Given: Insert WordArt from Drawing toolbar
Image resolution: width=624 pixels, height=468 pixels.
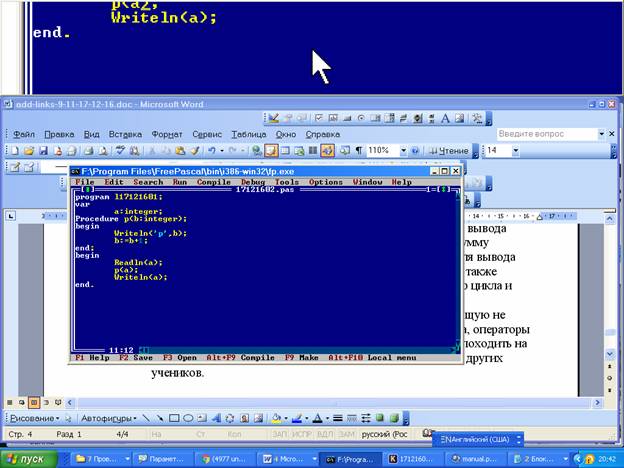Looking at the screenshot, I should [216, 418].
